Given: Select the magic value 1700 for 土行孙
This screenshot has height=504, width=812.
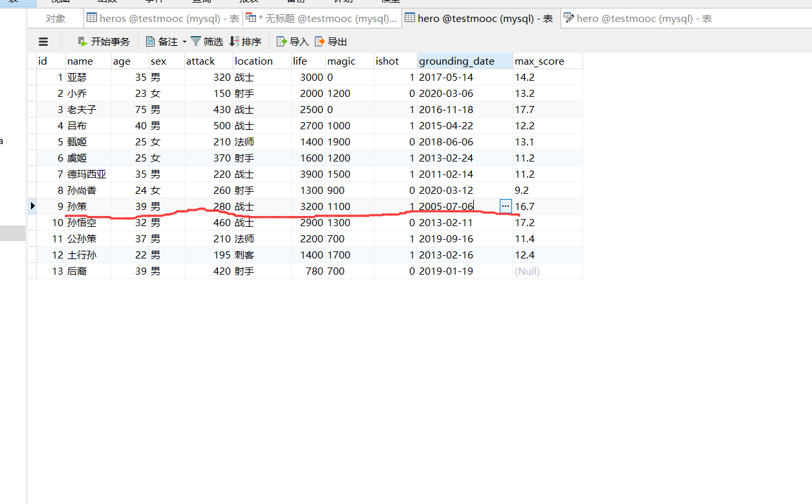Looking at the screenshot, I should pyautogui.click(x=350, y=255).
